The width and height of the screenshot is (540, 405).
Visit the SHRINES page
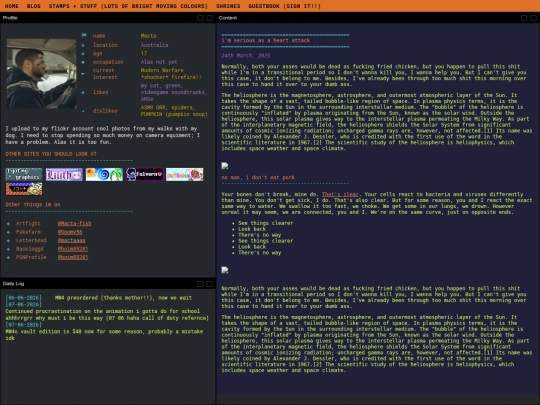228,6
